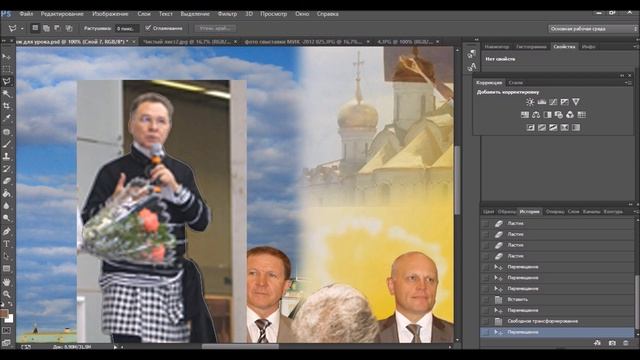
Task: Add a Vibrance adjustment layer
Action: click(576, 102)
